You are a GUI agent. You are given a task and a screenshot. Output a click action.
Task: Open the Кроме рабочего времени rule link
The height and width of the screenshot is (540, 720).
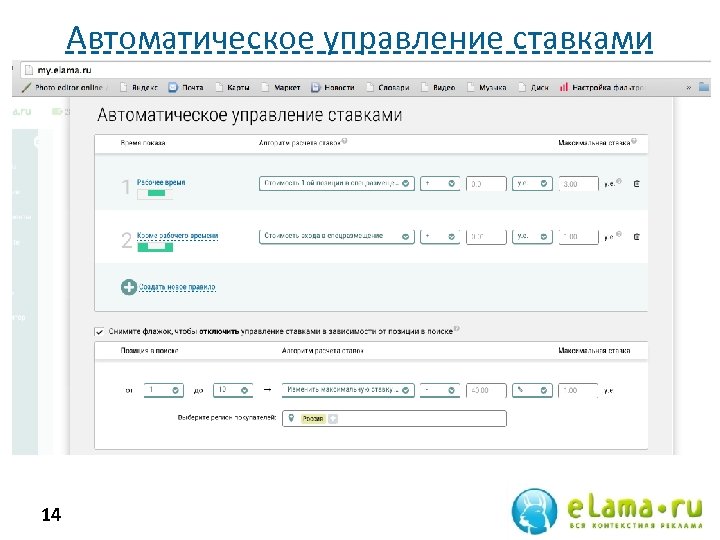(177, 236)
